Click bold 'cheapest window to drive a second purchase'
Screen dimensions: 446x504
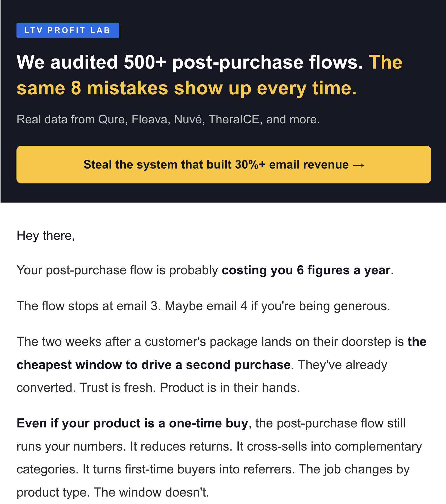[154, 365]
